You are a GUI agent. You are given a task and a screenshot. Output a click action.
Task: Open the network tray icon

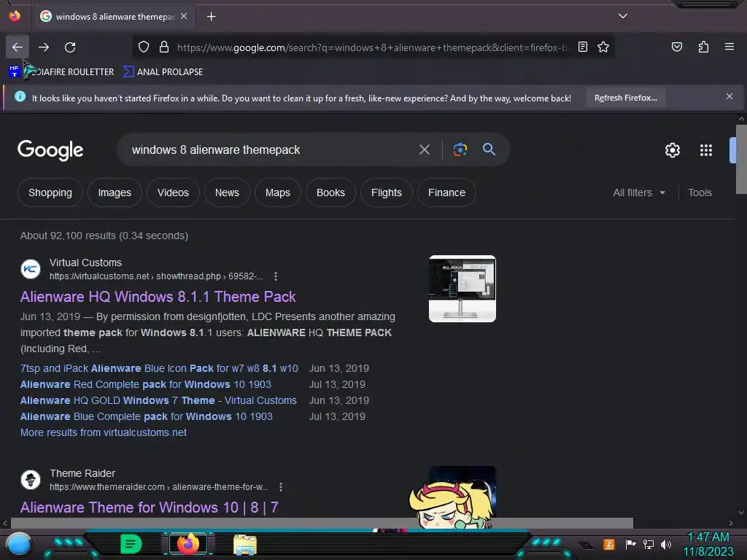click(649, 544)
